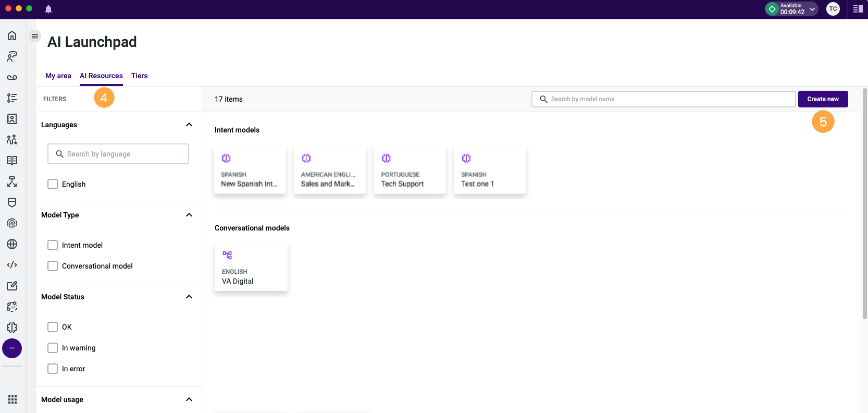Check the Intent model checkbox
This screenshot has height=413, width=868.
click(x=53, y=245)
